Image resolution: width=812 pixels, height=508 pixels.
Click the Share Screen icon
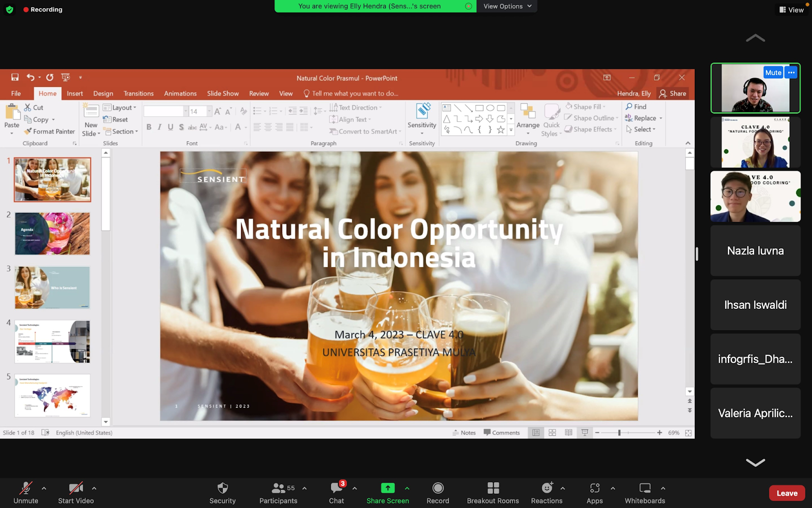387,488
